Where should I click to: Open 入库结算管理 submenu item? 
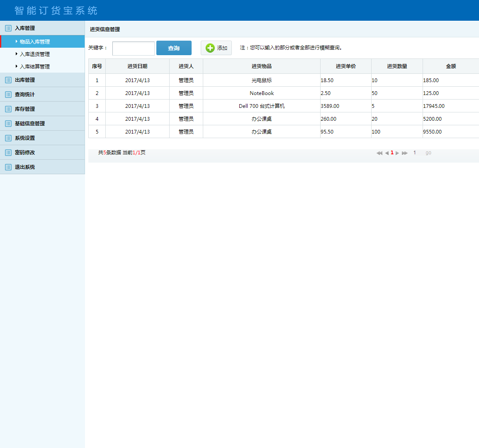pyautogui.click(x=35, y=67)
